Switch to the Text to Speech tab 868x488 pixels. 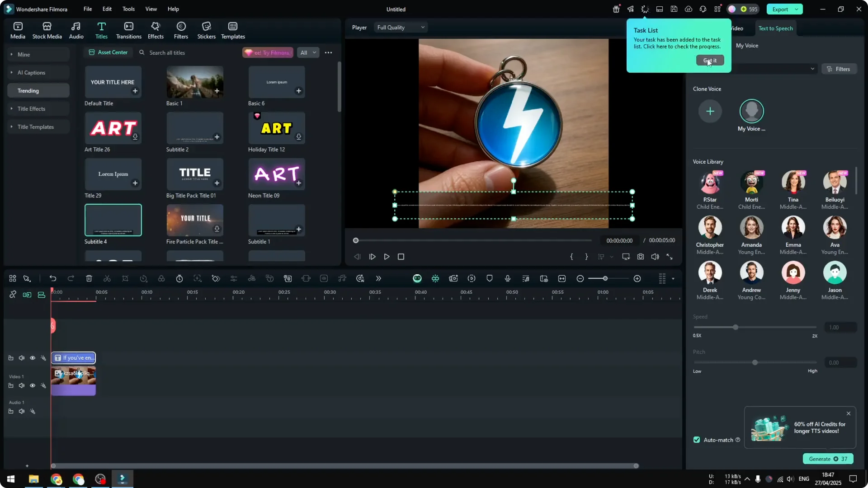pos(775,28)
